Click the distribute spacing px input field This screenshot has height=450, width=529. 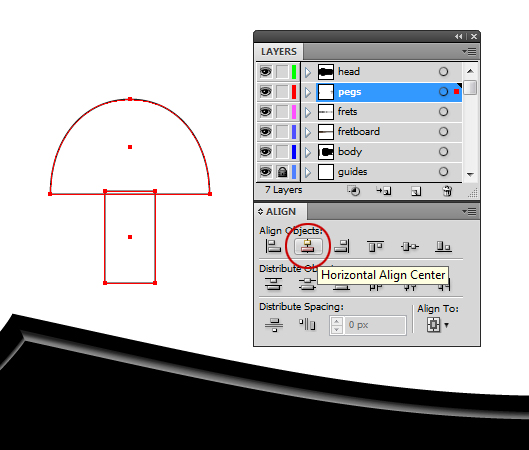click(375, 325)
